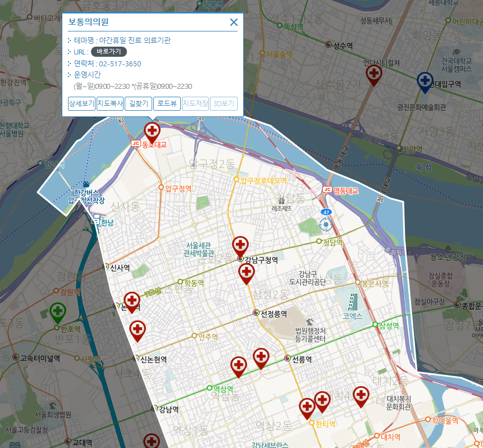Image resolution: width=483 pixels, height=448 pixels.
Task: Click 삼성역 station label
Action: coord(389,325)
